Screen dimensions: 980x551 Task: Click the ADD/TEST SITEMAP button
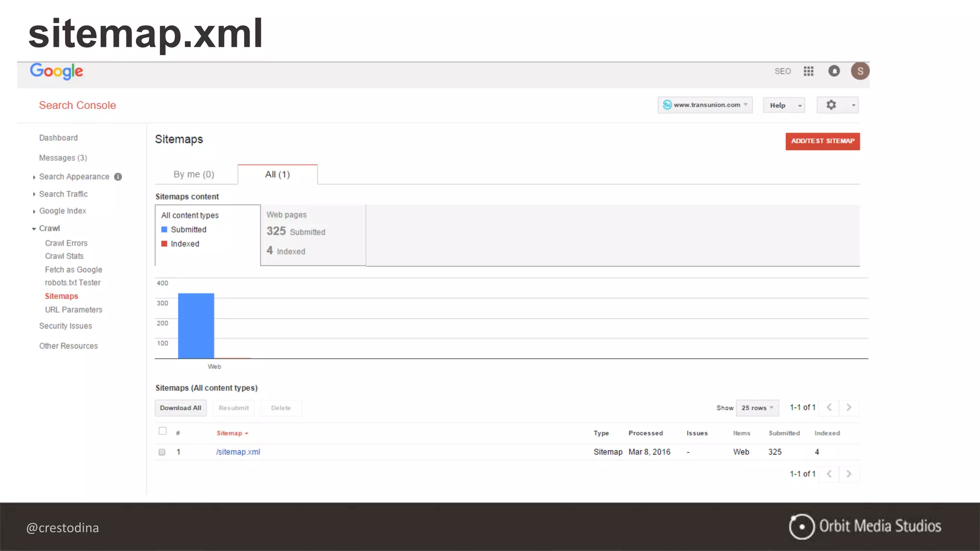click(x=823, y=141)
